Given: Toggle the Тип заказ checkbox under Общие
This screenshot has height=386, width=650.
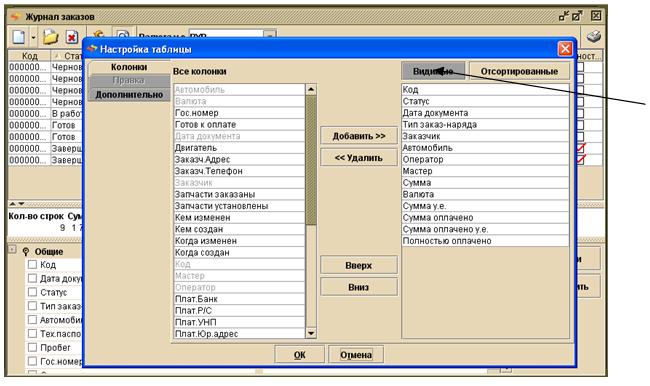Looking at the screenshot, I should 32,306.
